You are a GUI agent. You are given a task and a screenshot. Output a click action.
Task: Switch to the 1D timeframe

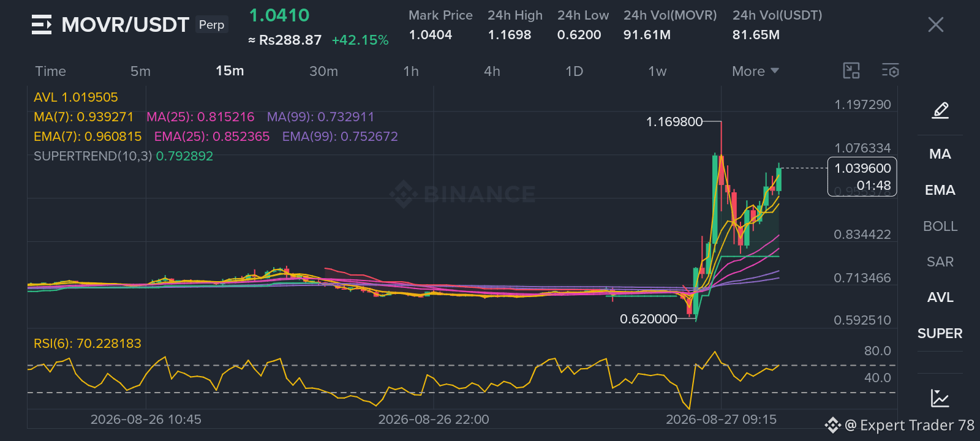coord(574,71)
